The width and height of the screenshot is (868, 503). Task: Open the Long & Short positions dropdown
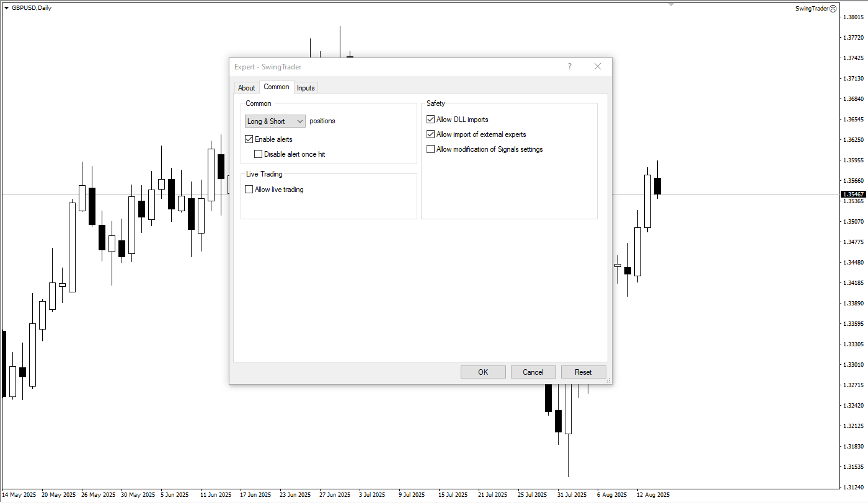click(275, 121)
